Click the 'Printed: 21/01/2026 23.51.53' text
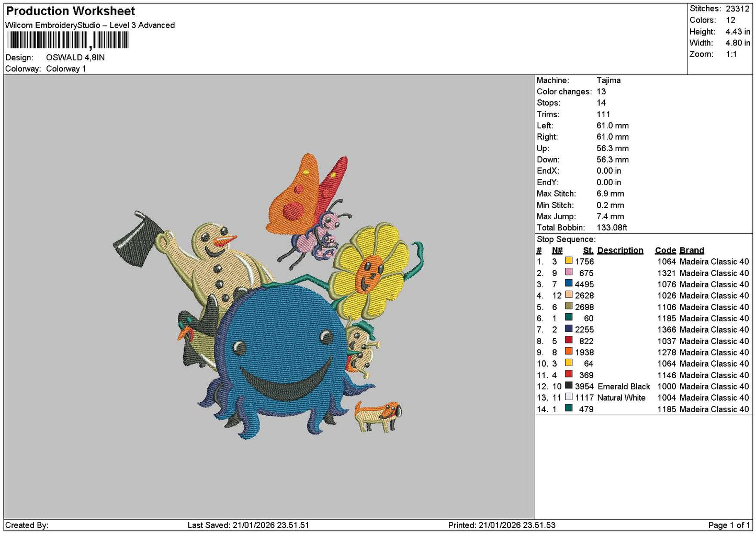756x534 pixels. point(502,525)
